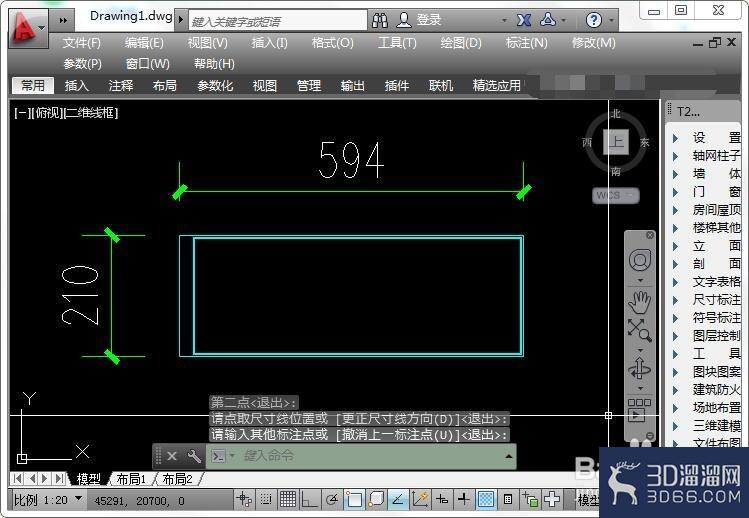Switch to the 输出 ribbon tab
Image resolution: width=749 pixels, height=518 pixels.
353,86
